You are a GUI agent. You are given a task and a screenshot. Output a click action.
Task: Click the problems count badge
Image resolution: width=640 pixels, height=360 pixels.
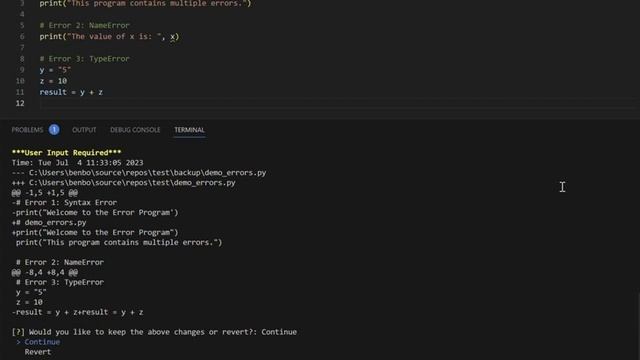[54, 130]
